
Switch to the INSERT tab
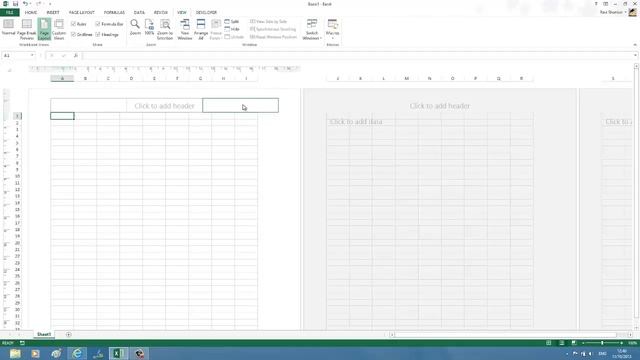pos(53,13)
